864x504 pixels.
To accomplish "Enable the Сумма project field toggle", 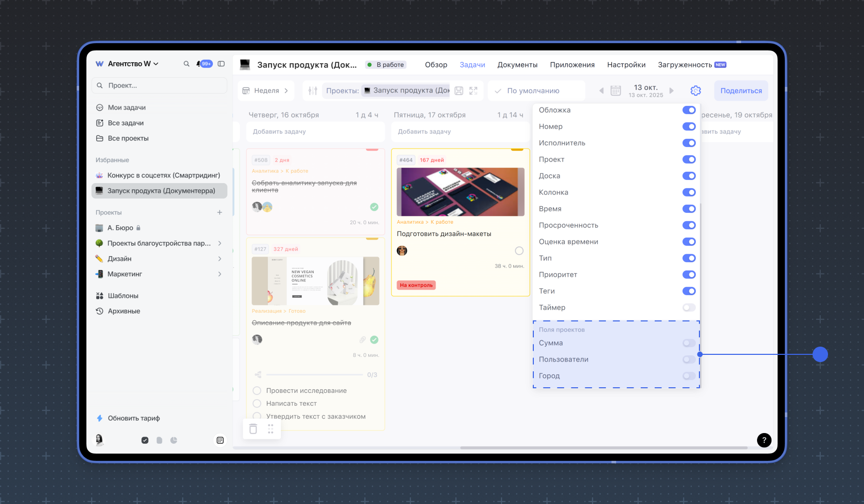I will click(x=689, y=343).
